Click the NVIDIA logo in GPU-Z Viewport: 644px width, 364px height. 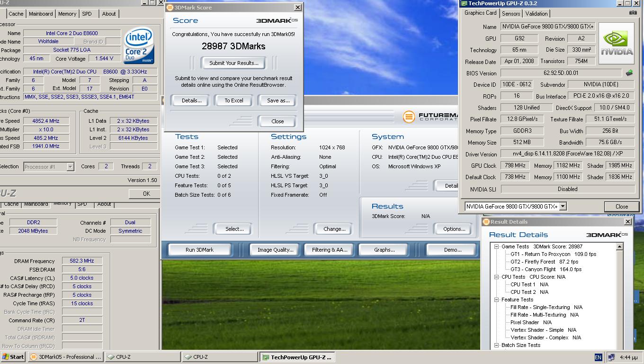[x=617, y=44]
